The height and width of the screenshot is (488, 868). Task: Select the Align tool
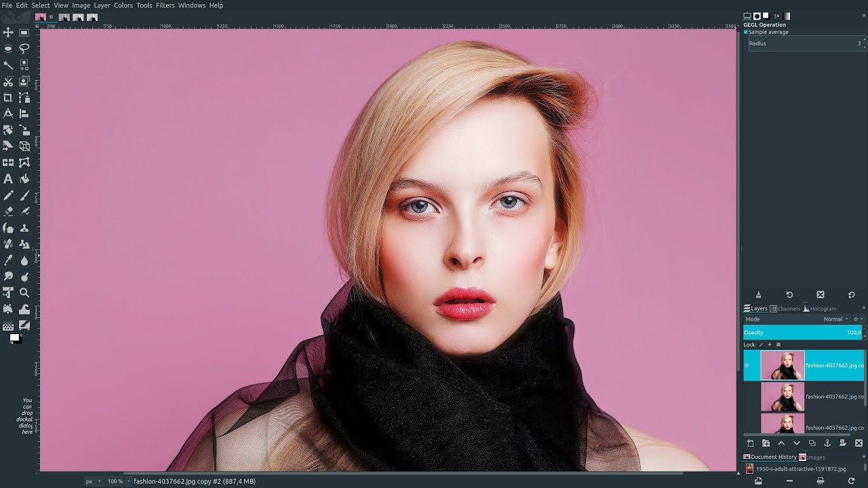(x=24, y=114)
